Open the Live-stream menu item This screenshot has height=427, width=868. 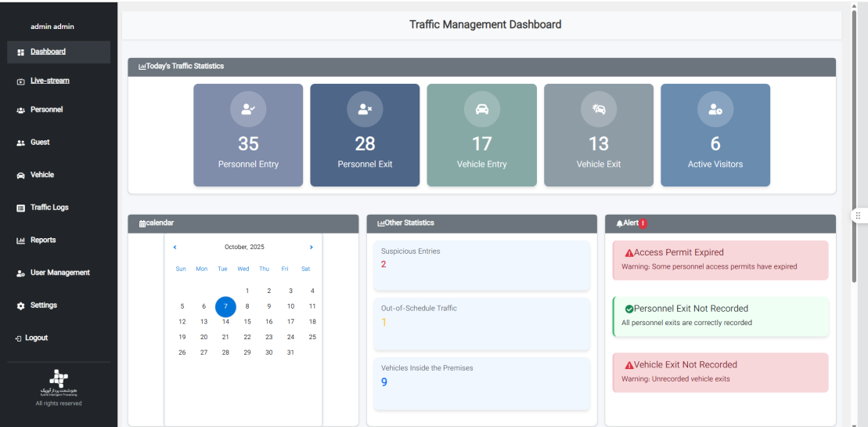pyautogui.click(x=49, y=81)
